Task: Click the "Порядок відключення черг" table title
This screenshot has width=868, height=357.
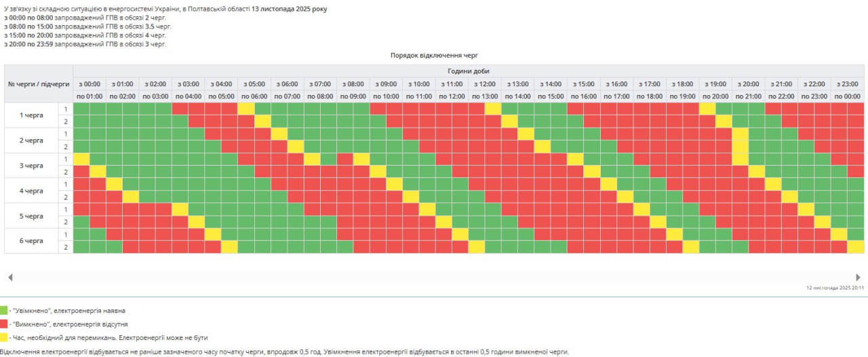Action: 434,56
